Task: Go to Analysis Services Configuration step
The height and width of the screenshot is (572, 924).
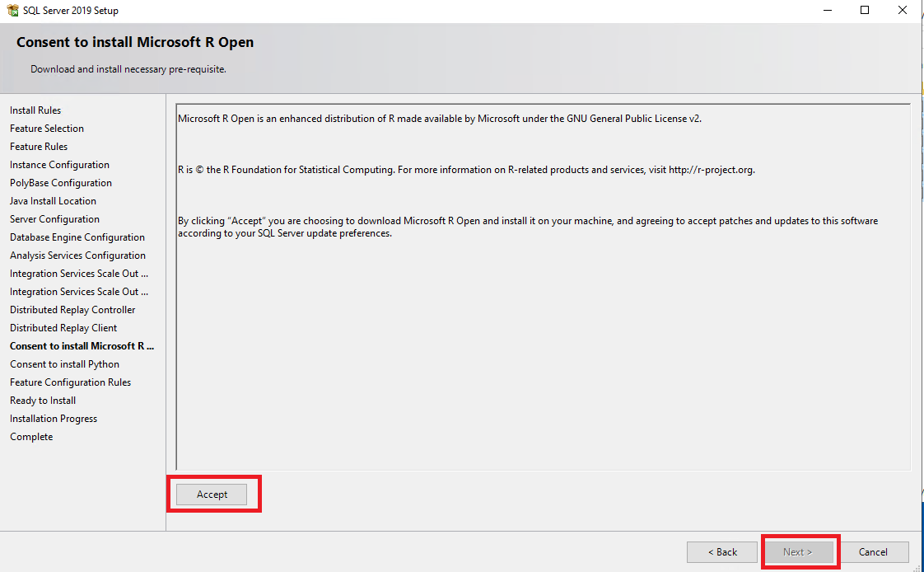Action: pos(77,256)
